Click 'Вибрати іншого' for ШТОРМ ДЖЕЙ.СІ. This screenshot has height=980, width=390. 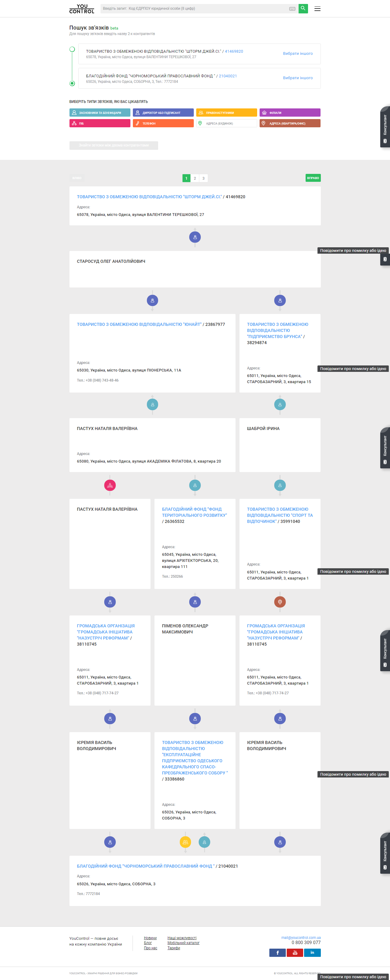(x=298, y=54)
